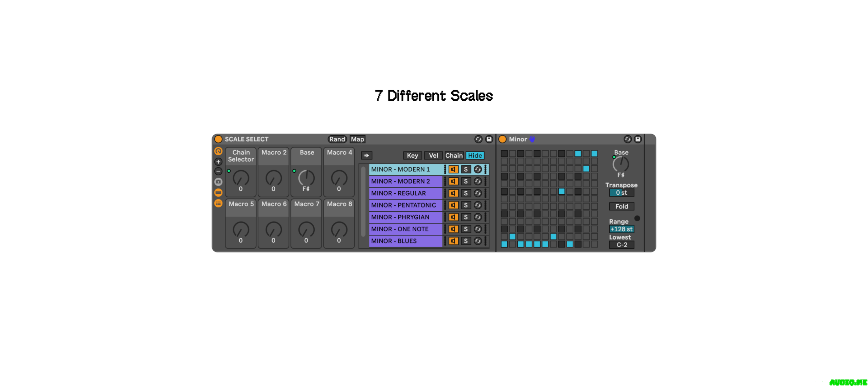The image size is (868, 386).
Task: Solo the MINOR - PHRYGIAN chain
Action: point(466,217)
